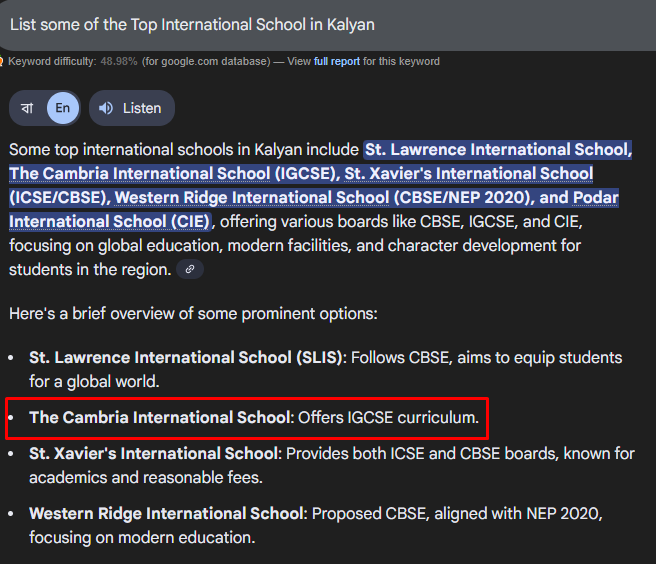The width and height of the screenshot is (656, 564).
Task: Open St. Lawrence International School link
Action: 498,150
